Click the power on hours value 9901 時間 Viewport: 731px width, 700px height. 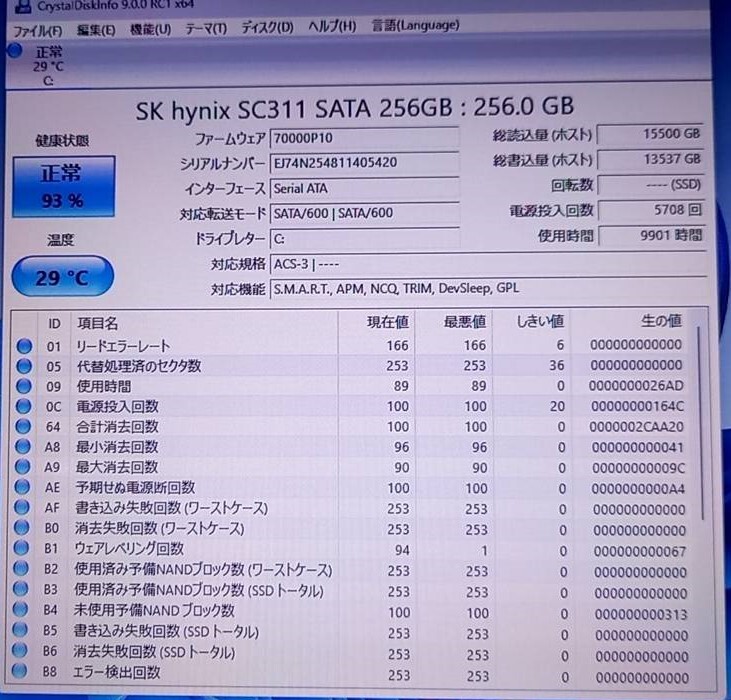[x=650, y=235]
